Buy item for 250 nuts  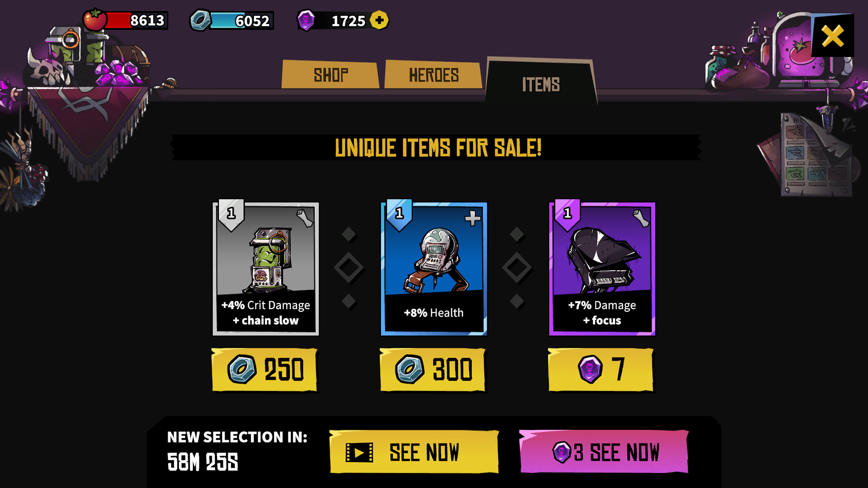[x=265, y=369]
